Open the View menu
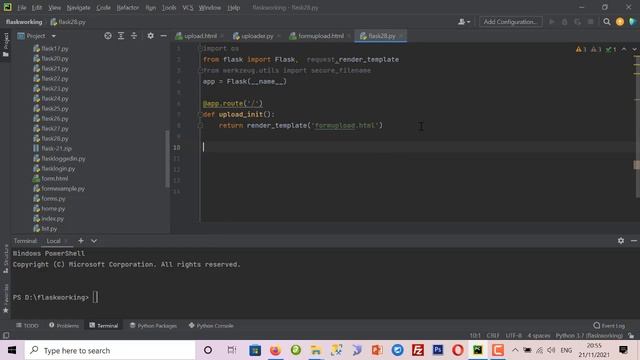Image resolution: width=640 pixels, height=360 pixels. 54,8
